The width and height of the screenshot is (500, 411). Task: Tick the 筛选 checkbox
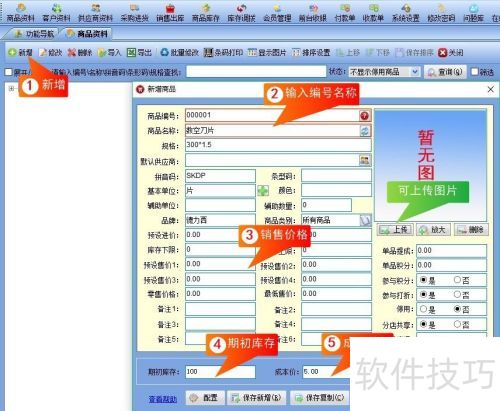tap(474, 72)
